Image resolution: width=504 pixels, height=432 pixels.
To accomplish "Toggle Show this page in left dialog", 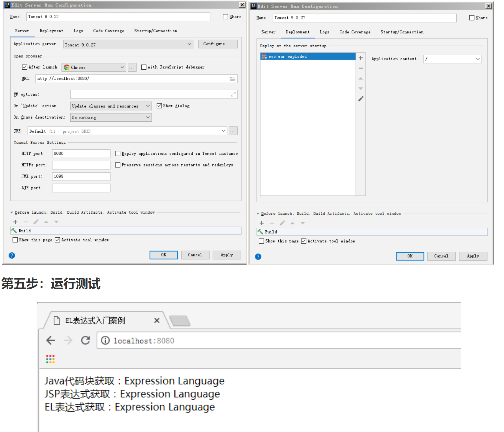I will coord(15,240).
